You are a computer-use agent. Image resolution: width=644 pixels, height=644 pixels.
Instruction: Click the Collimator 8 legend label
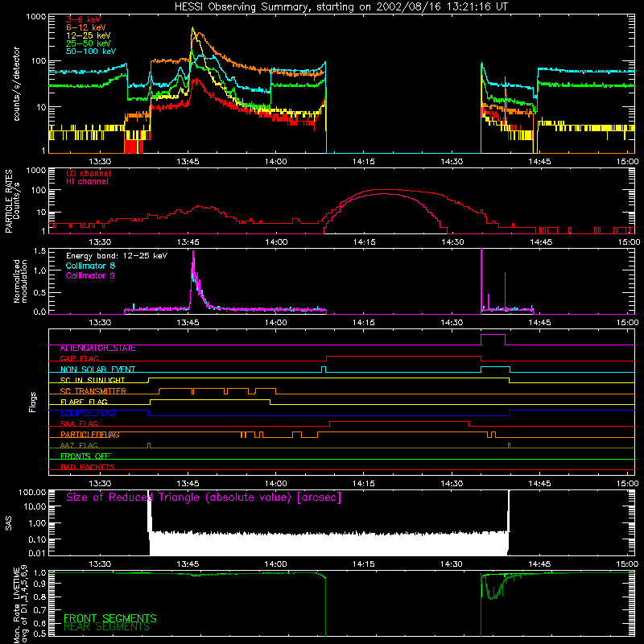click(x=90, y=266)
